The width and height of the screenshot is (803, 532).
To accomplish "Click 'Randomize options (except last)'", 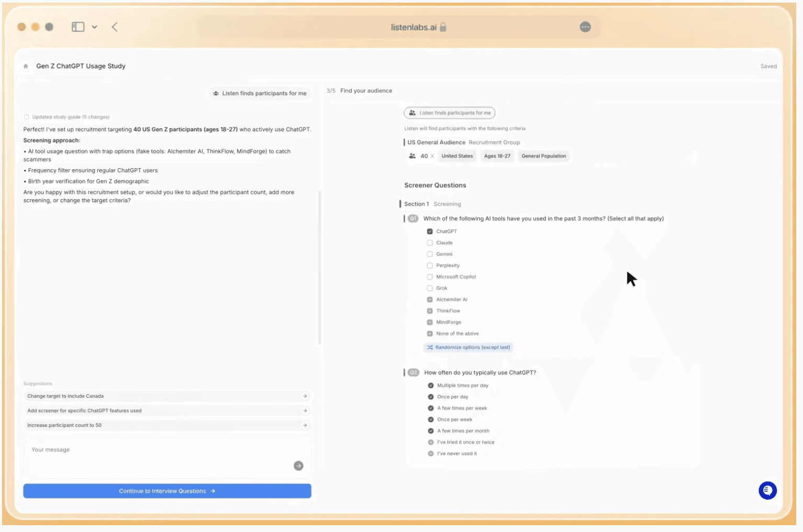I will tap(468, 348).
